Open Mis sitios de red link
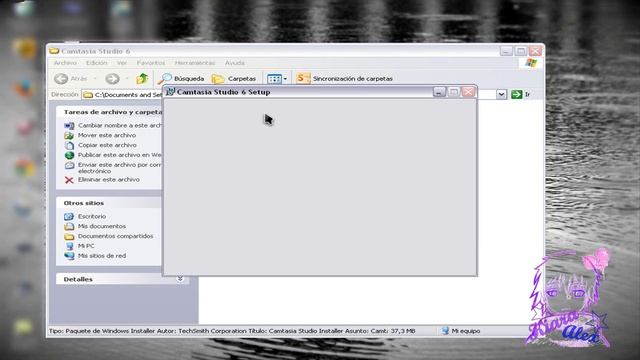This screenshot has width=640, height=360. (x=102, y=256)
